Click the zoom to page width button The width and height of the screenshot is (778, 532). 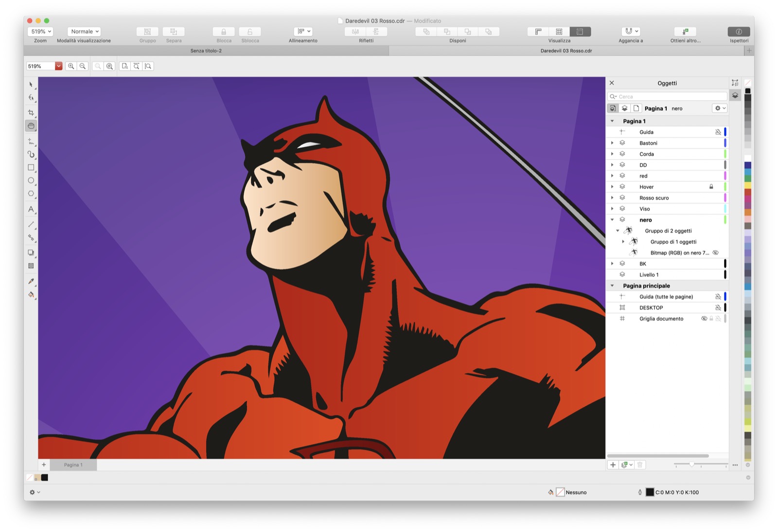pos(137,66)
